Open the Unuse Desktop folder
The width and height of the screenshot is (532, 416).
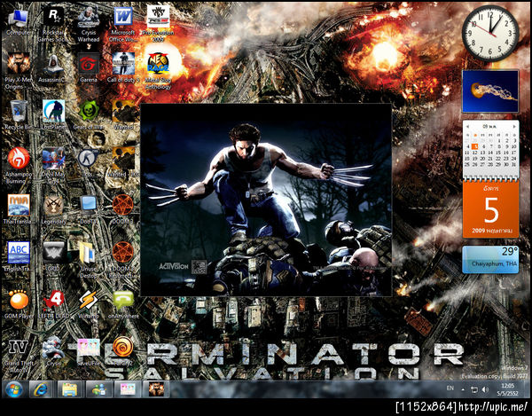click(x=88, y=260)
